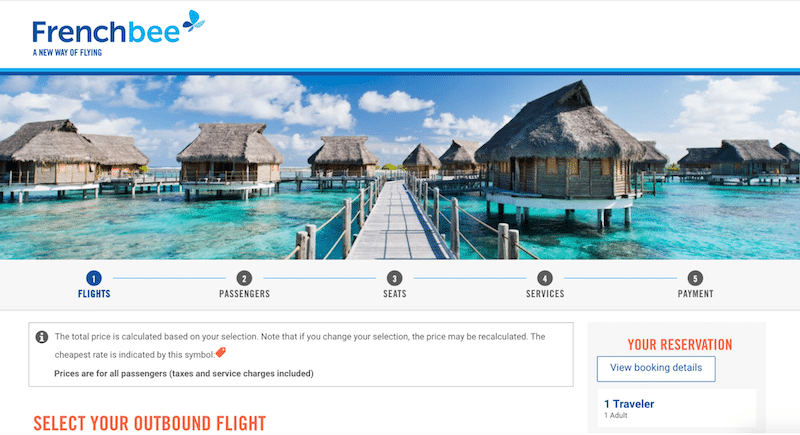Click the orange cheapest-rate tag symbol
Image resolution: width=800 pixels, height=435 pixels.
(220, 352)
